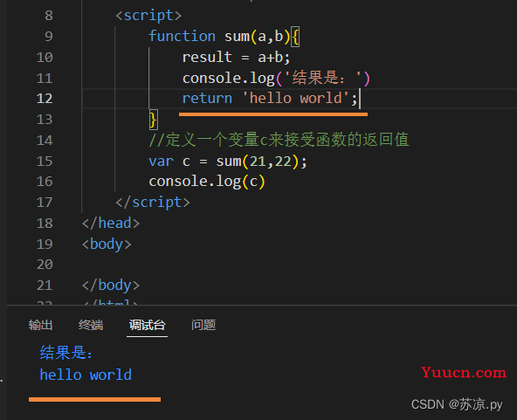The height and width of the screenshot is (420, 517).
Task: Click 'result = a+b;' code line
Action: pos(236,58)
